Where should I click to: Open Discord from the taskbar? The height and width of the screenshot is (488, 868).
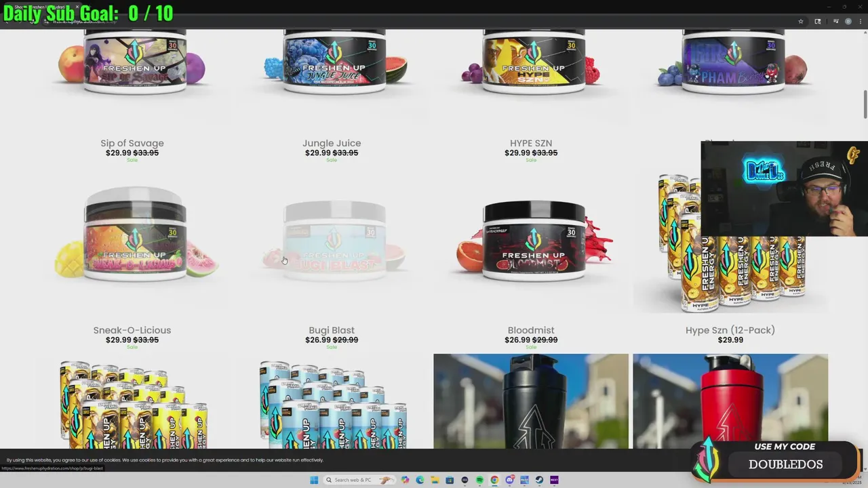coord(509,480)
